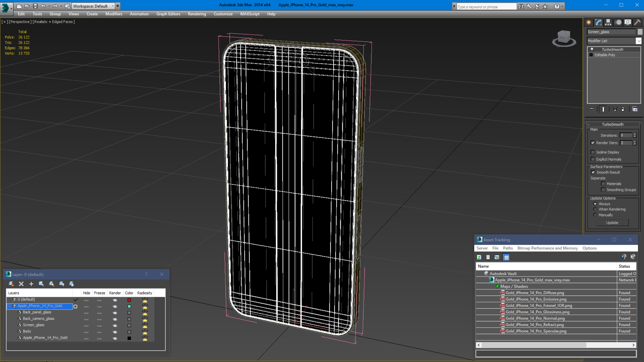The image size is (644, 362).
Task: Switch to the Modify command panel tab
Action: pos(599,23)
